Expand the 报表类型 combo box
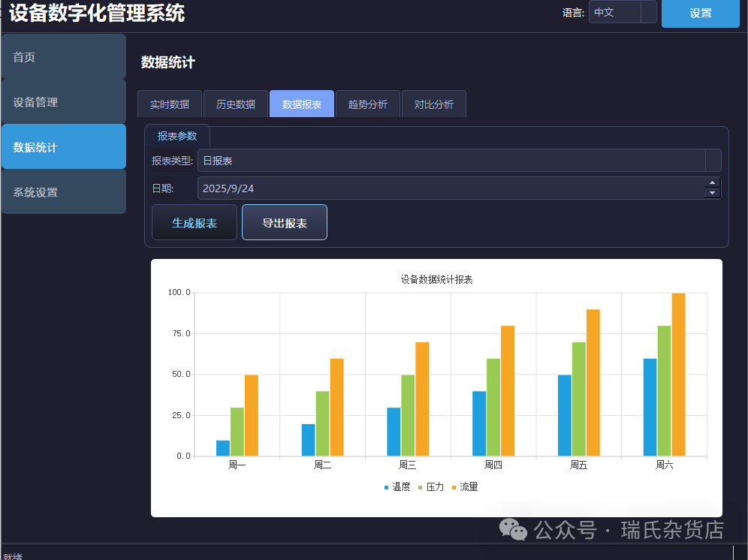 pos(460,161)
